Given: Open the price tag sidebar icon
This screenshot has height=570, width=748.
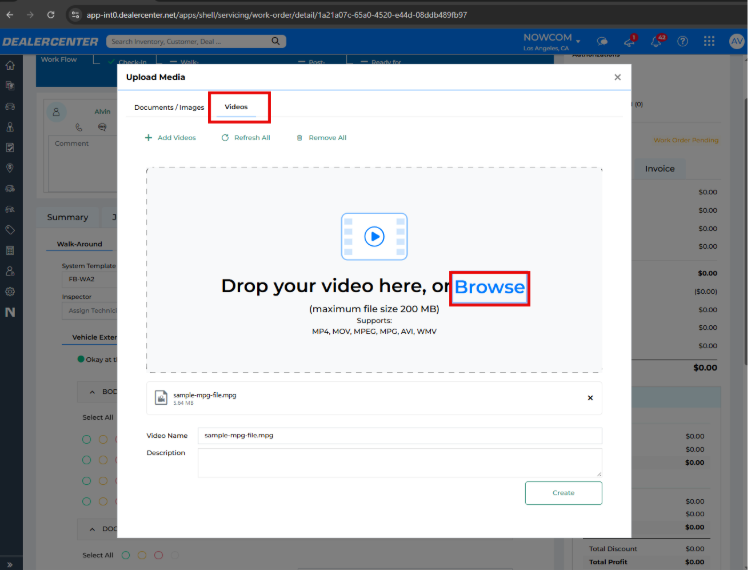Looking at the screenshot, I should (10, 230).
